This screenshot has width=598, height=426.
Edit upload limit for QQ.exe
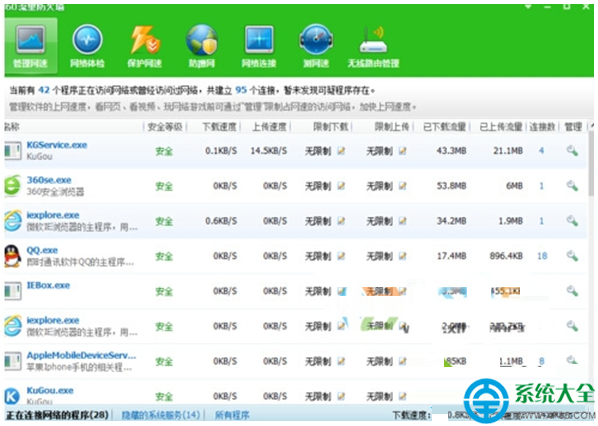402,256
